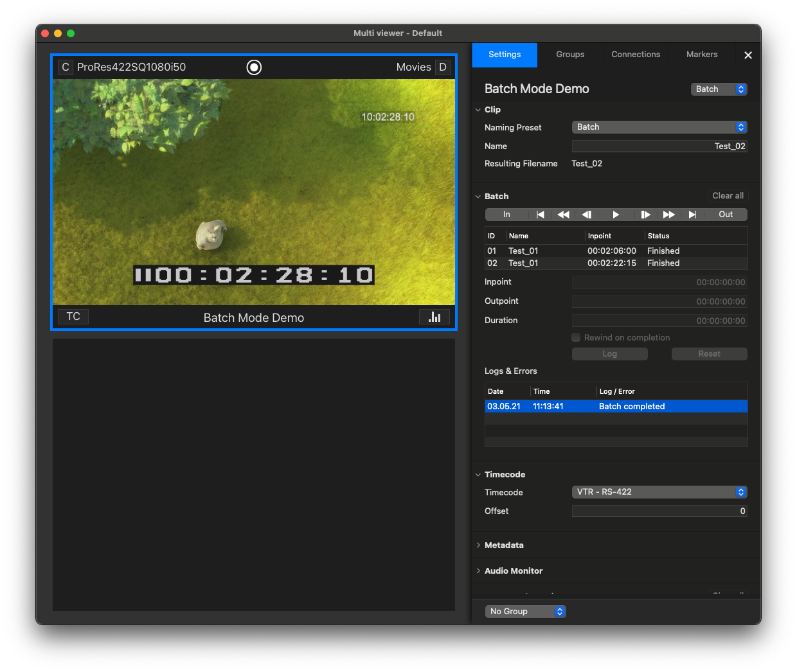Viewport: 797px width, 672px height.
Task: Click the Resulting Filename value Test_02
Action: (x=587, y=164)
